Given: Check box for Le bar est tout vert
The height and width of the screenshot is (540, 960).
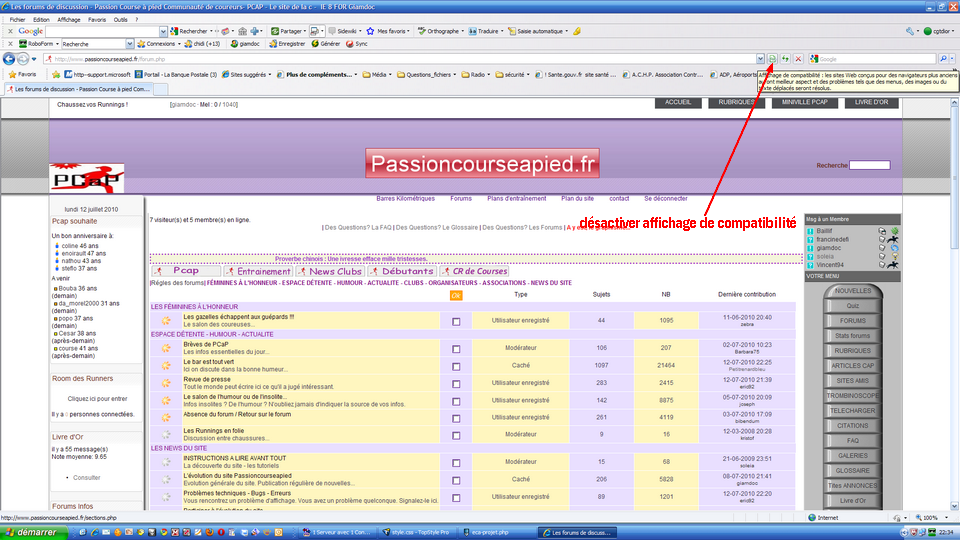Looking at the screenshot, I should (456, 367).
